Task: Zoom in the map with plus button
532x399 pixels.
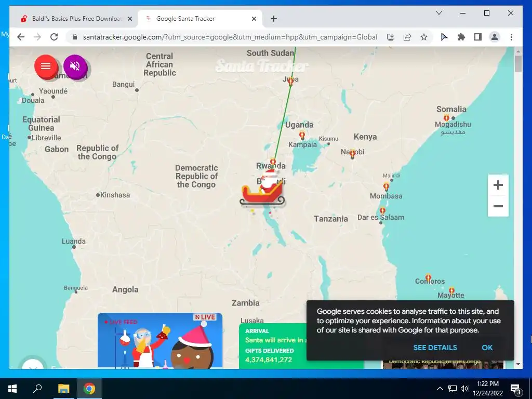Action: [x=498, y=185]
